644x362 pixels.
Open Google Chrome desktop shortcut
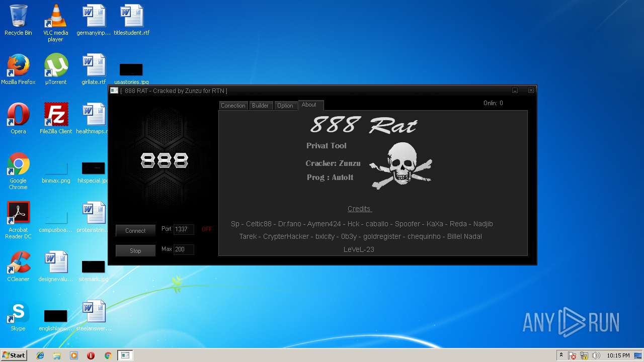coord(18,171)
